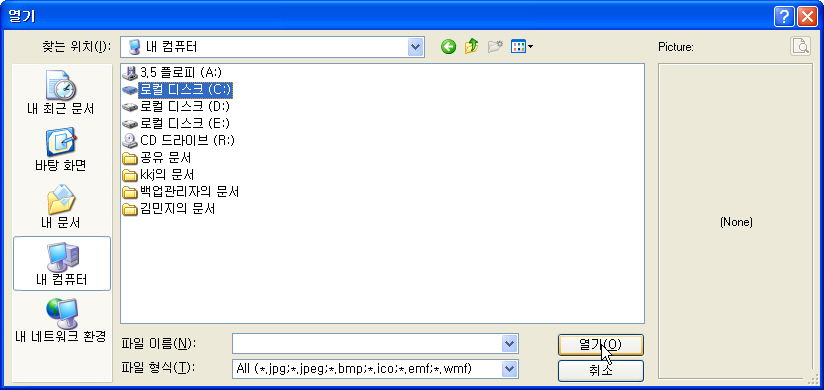This screenshot has width=824, height=390.
Task: Open the View menu icon in toolbar
Action: (522, 47)
